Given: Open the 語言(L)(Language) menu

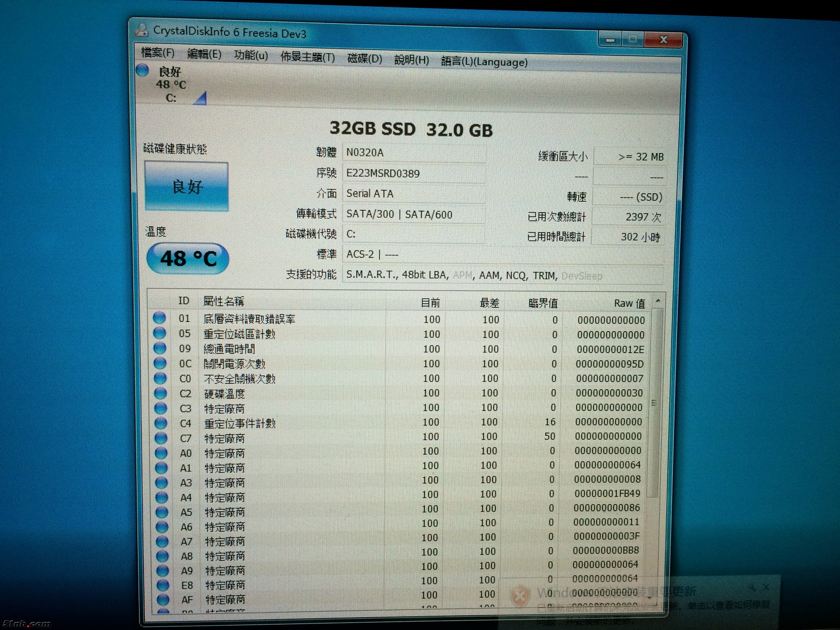Looking at the screenshot, I should [484, 62].
